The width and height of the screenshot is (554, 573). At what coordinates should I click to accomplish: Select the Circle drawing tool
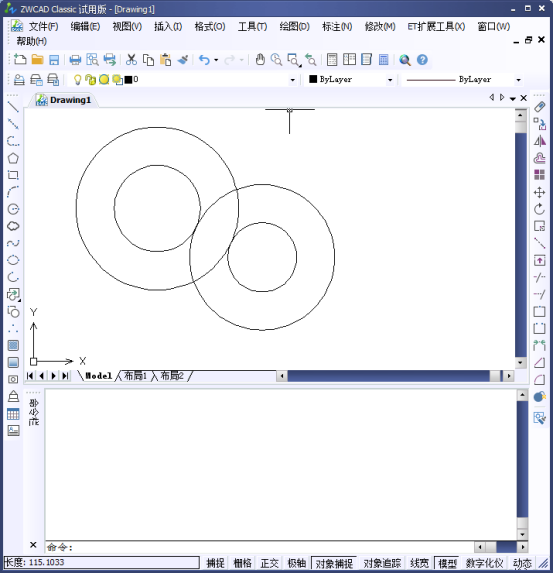13,209
